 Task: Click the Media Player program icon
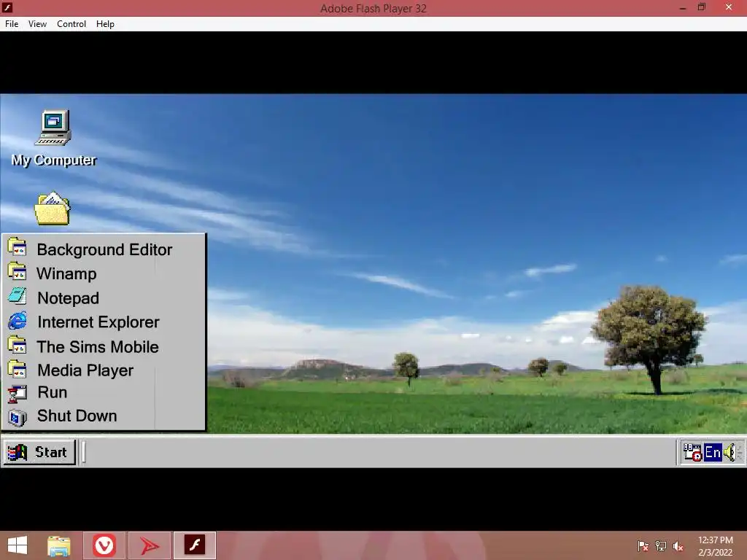tap(18, 370)
